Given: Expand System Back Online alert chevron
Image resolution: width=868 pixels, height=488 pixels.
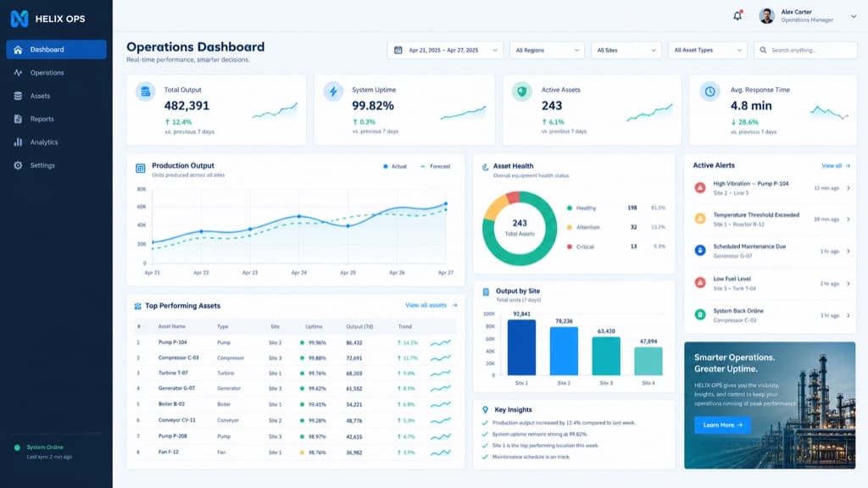Looking at the screenshot, I should [848, 315].
